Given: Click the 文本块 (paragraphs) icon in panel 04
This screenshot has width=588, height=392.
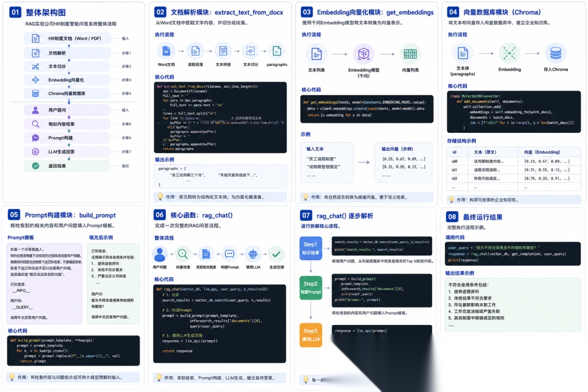Looking at the screenshot, I should [463, 53].
